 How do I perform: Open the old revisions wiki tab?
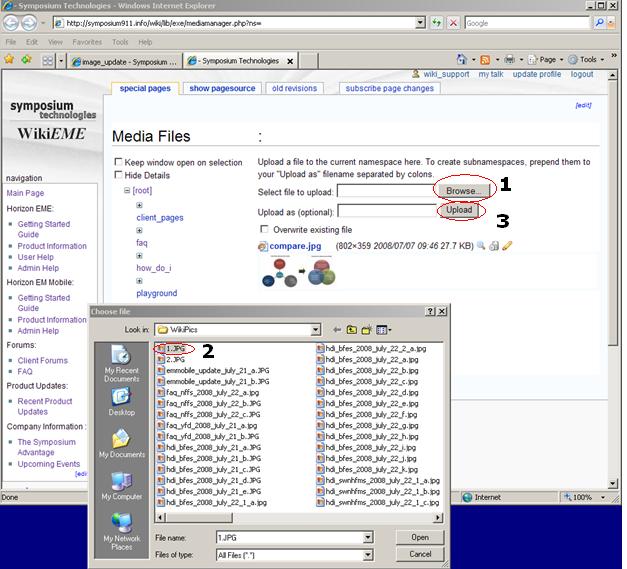tap(294, 88)
